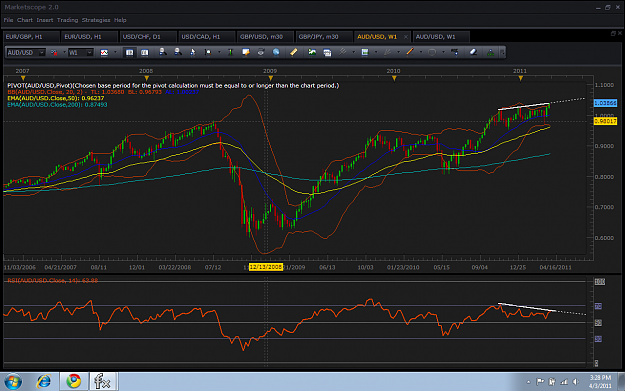This screenshot has width=625, height=391.
Task: Click the 2010 year marker triangle
Action: 394,78
